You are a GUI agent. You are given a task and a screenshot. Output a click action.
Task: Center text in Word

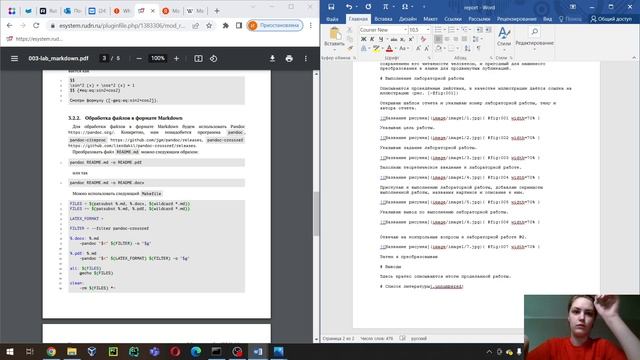click(447, 39)
